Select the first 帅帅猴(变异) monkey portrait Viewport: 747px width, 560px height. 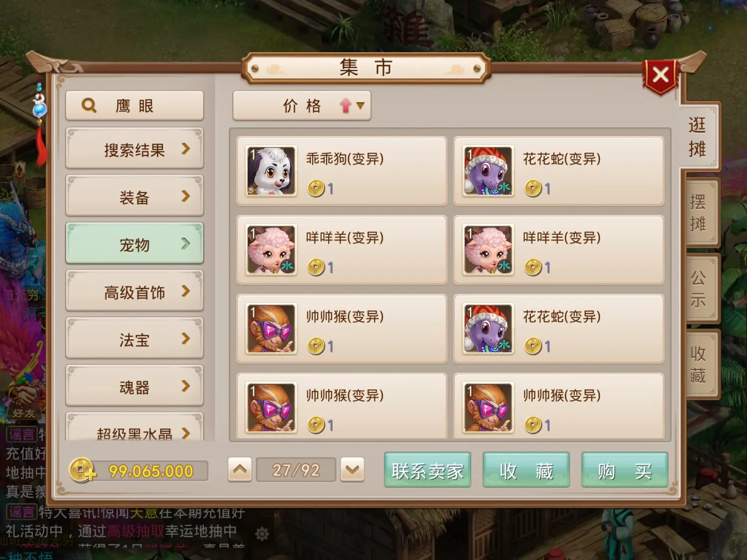click(271, 328)
